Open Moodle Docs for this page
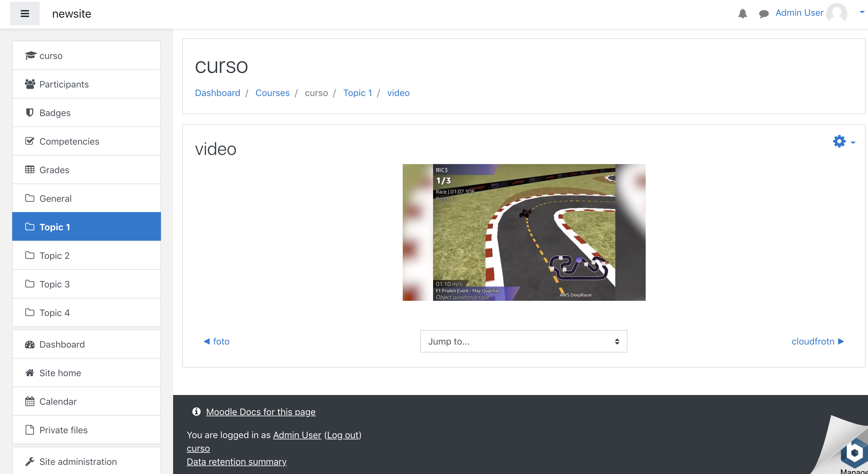The width and height of the screenshot is (868, 474). point(261,412)
